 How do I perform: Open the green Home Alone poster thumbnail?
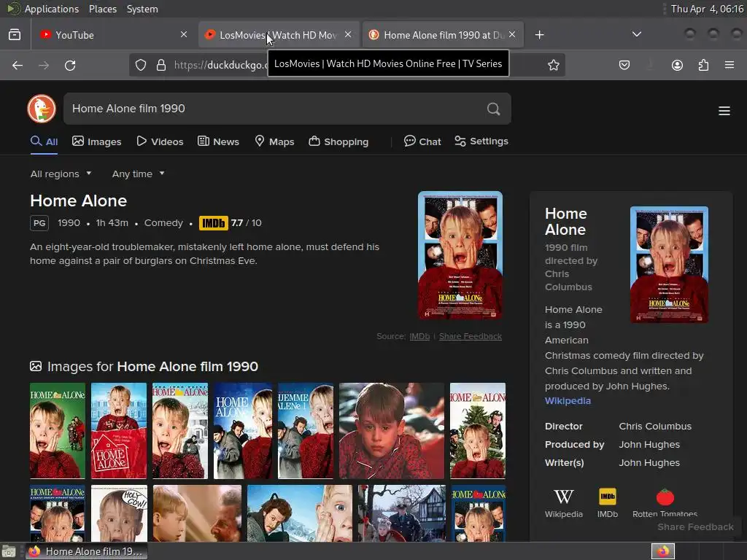[58, 430]
